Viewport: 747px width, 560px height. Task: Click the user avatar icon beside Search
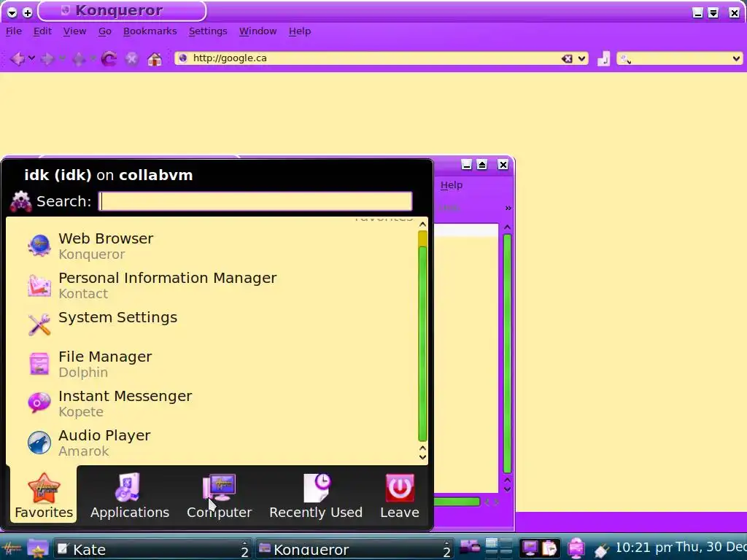(x=21, y=201)
